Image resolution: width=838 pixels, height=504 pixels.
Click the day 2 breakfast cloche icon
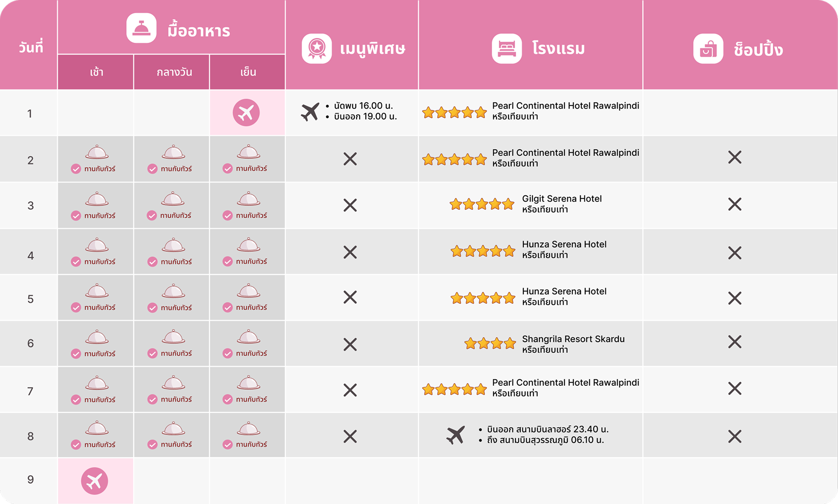pos(97,152)
